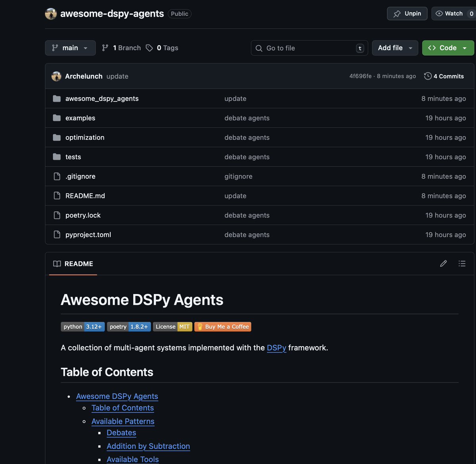This screenshot has width=476, height=464.
Task: Open the awesome_dspy_agents folder
Action: tap(102, 98)
